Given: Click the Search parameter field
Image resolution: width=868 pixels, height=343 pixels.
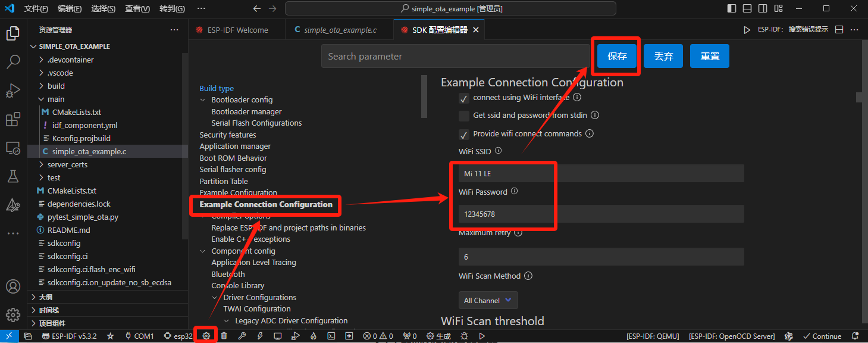Looking at the screenshot, I should coord(456,57).
